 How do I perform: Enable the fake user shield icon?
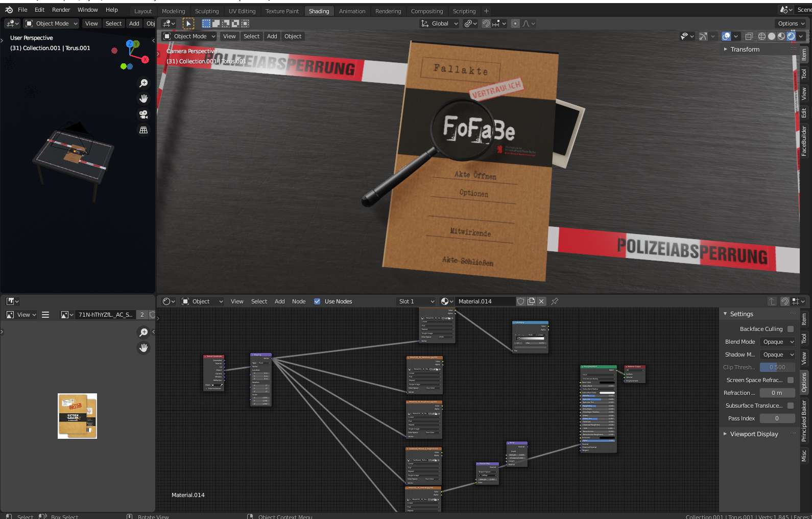point(520,301)
